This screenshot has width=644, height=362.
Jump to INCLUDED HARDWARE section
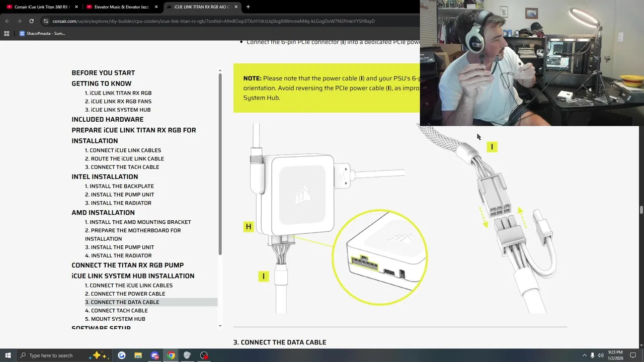(x=108, y=120)
